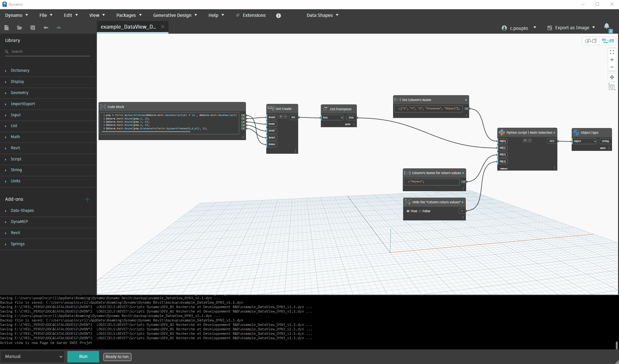Viewport: 619px width, 364px height.
Task: Zoom in on the workspace canvas
Action: tap(612, 60)
